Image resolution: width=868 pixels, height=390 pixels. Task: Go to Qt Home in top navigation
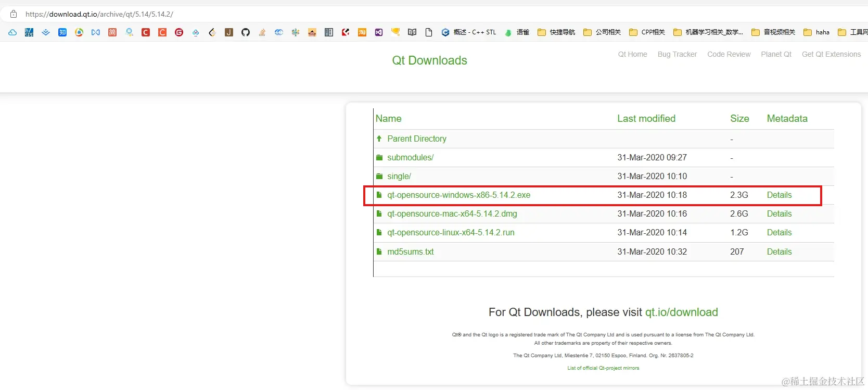click(x=632, y=54)
